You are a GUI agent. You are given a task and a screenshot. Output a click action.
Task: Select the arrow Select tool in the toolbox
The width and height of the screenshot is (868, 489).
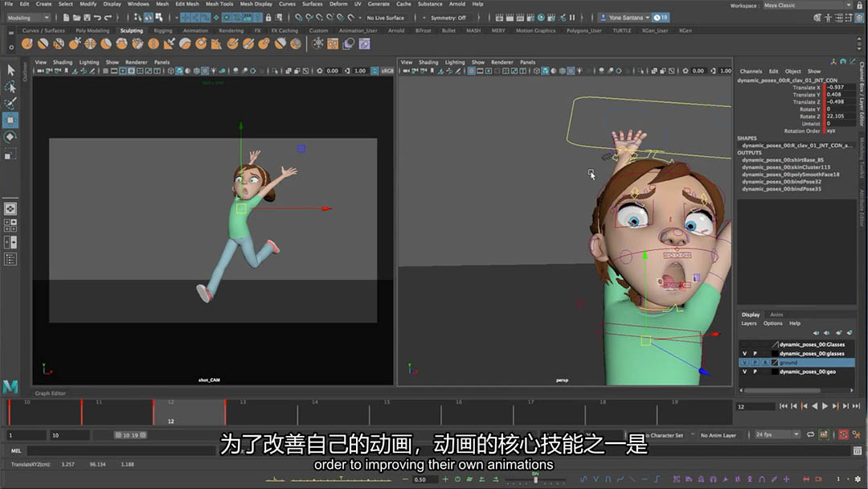(10, 70)
